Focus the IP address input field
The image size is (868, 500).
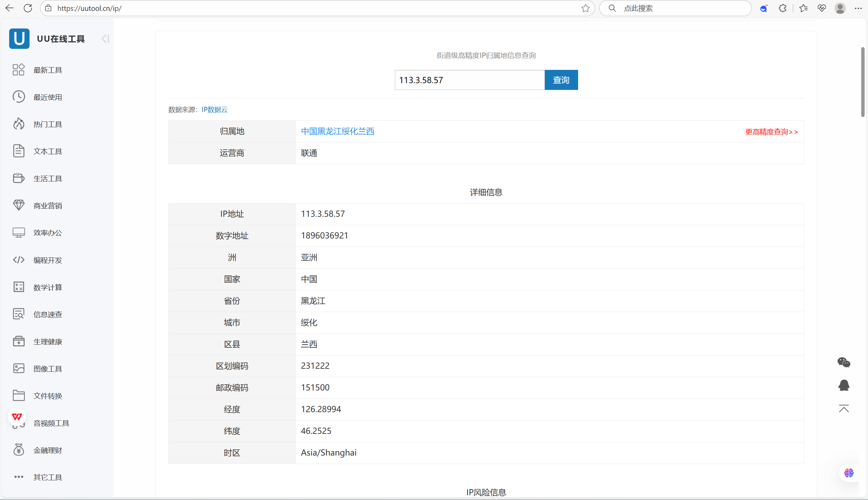click(469, 80)
